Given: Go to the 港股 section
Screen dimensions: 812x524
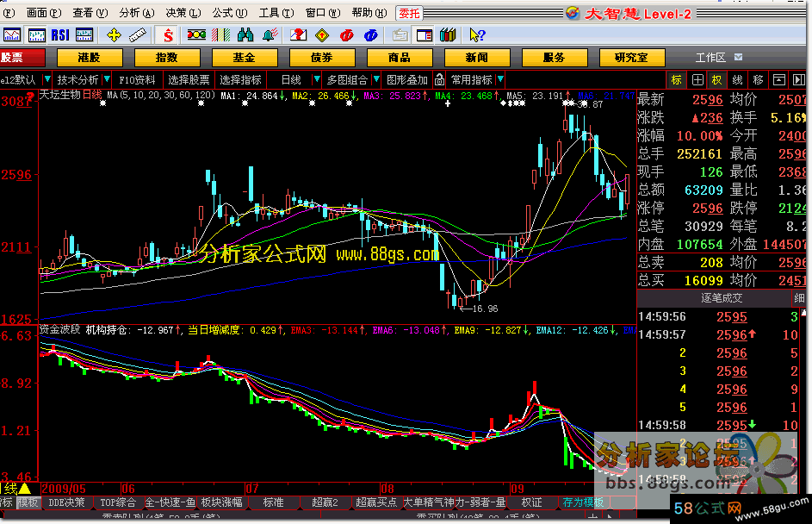Looking at the screenshot, I should (90, 58).
